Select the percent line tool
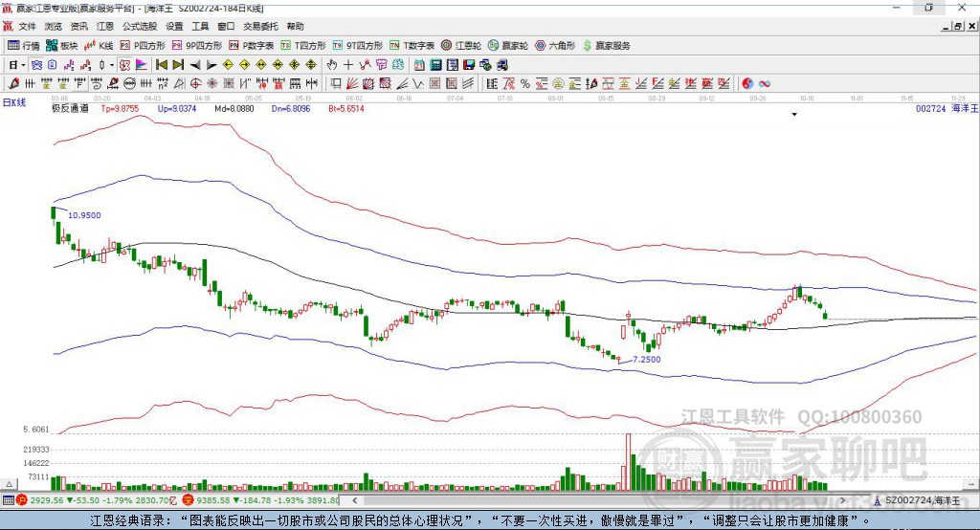The width and height of the screenshot is (980, 530). pyautogui.click(x=525, y=84)
